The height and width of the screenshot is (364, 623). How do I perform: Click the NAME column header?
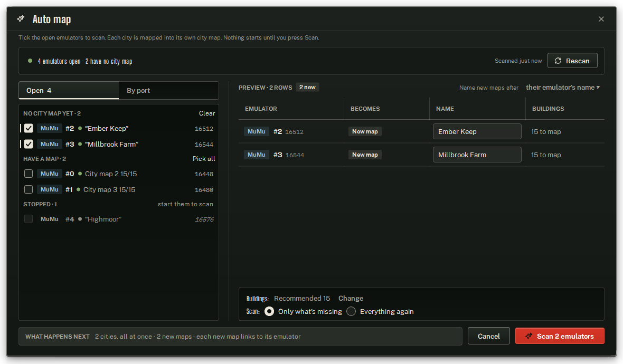coord(445,109)
